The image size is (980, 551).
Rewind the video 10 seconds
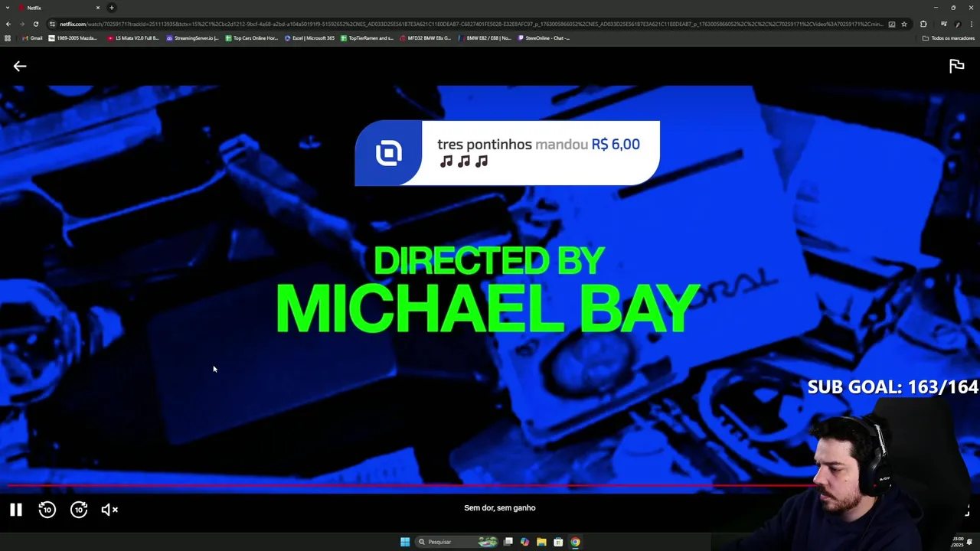point(47,510)
